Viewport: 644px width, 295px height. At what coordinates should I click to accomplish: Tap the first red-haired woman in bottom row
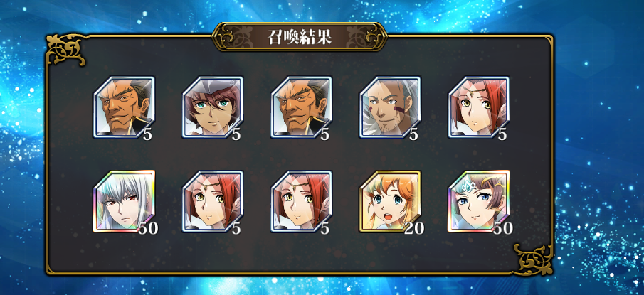pyautogui.click(x=213, y=201)
